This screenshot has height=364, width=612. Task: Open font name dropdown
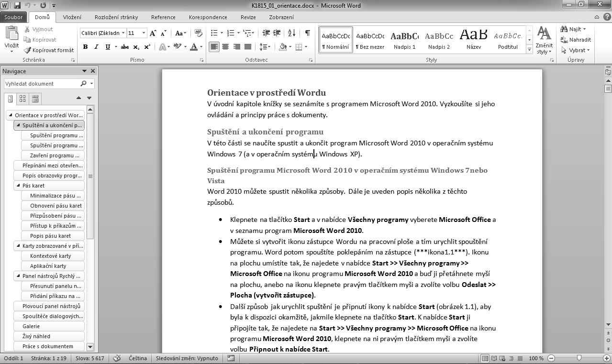tap(123, 33)
